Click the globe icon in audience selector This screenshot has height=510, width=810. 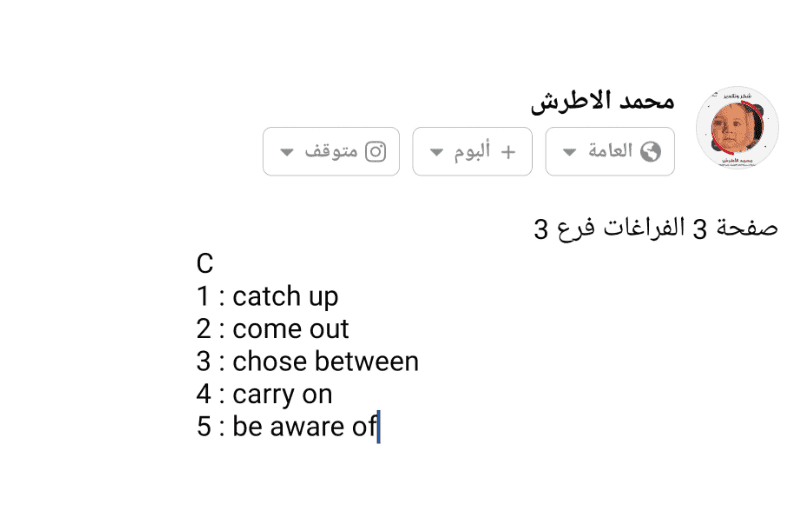pos(651,152)
